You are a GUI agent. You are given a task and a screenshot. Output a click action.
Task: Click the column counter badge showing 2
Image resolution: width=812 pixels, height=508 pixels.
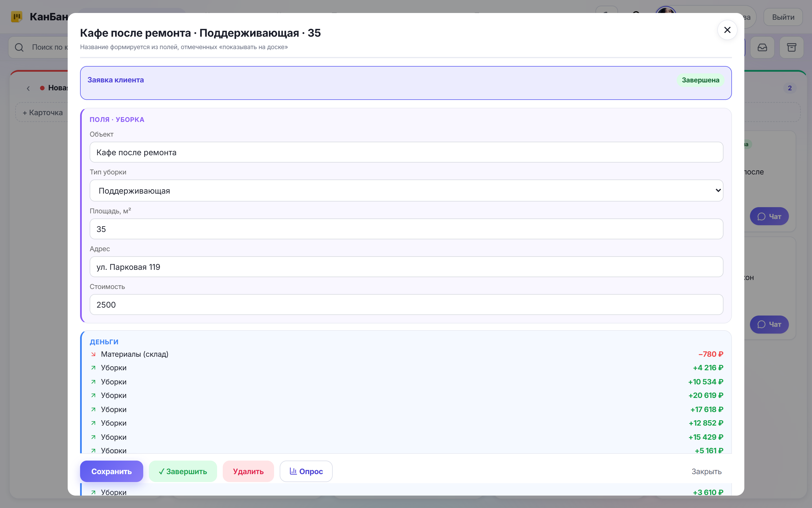[789, 88]
